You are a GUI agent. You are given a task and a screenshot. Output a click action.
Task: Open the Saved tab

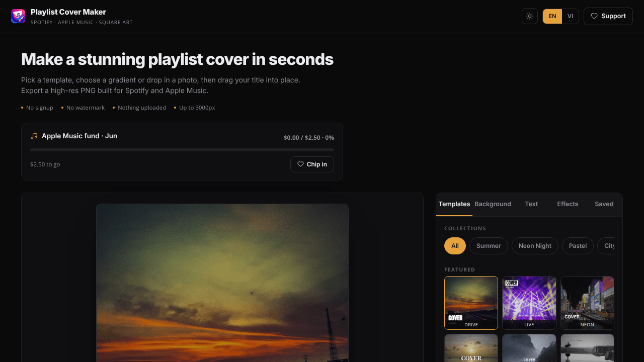click(604, 204)
